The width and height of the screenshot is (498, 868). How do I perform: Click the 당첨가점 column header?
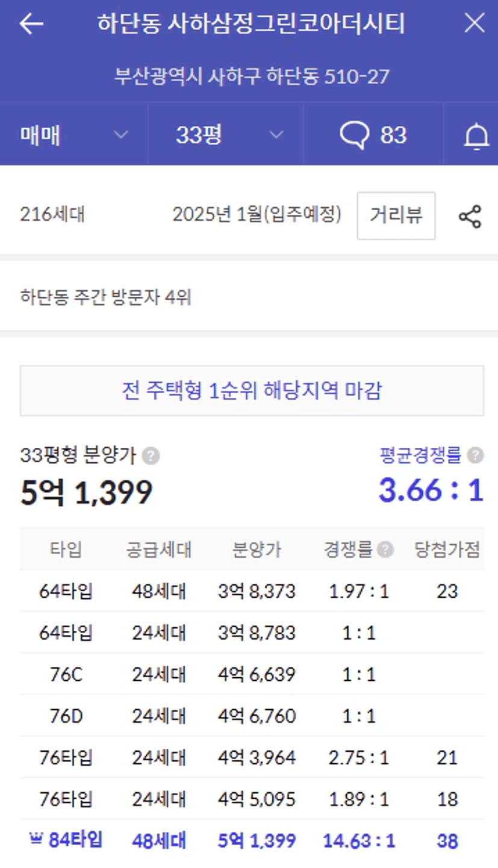coord(447,549)
